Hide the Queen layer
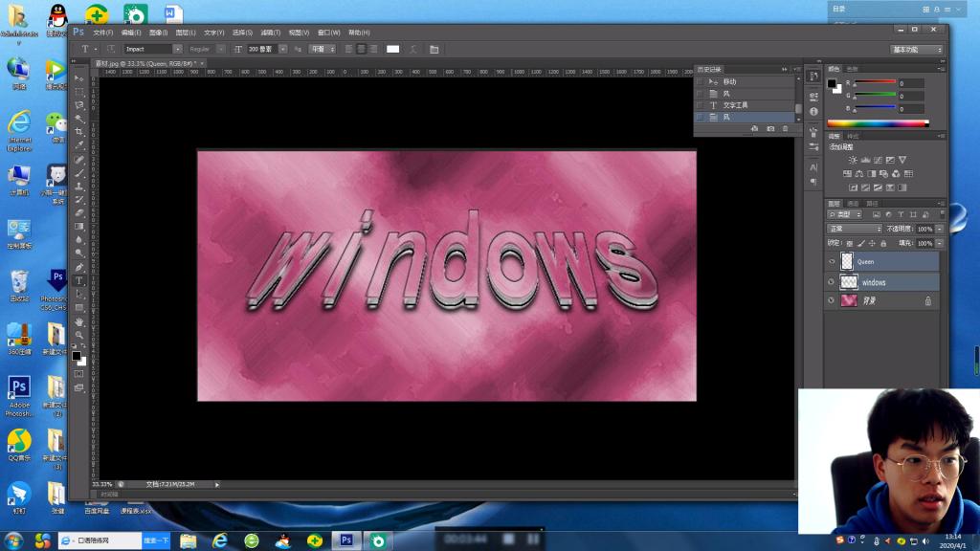980x551 pixels. [x=831, y=261]
